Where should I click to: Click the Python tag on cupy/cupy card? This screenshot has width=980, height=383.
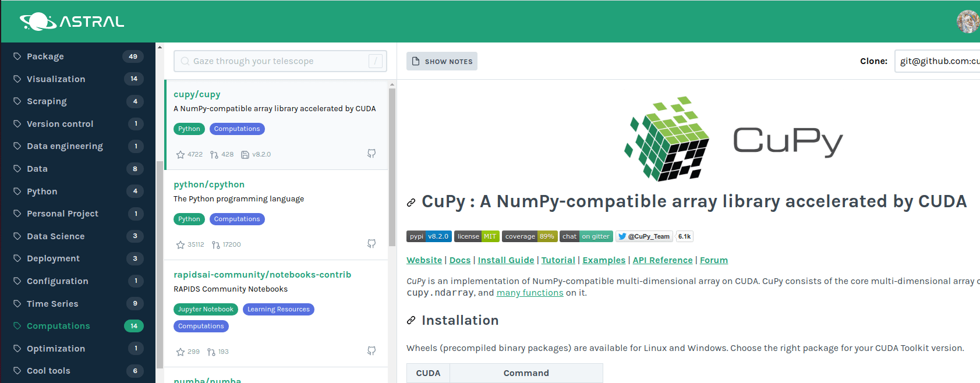click(189, 129)
